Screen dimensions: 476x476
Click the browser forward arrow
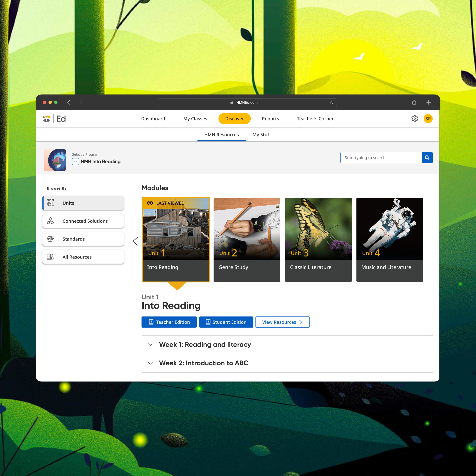click(81, 102)
